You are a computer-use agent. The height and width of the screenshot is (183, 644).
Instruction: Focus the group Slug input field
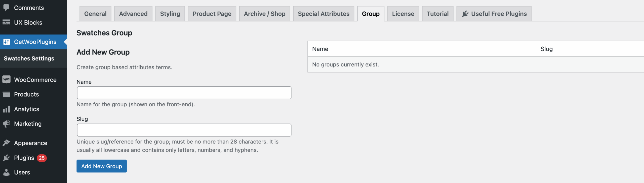click(184, 130)
